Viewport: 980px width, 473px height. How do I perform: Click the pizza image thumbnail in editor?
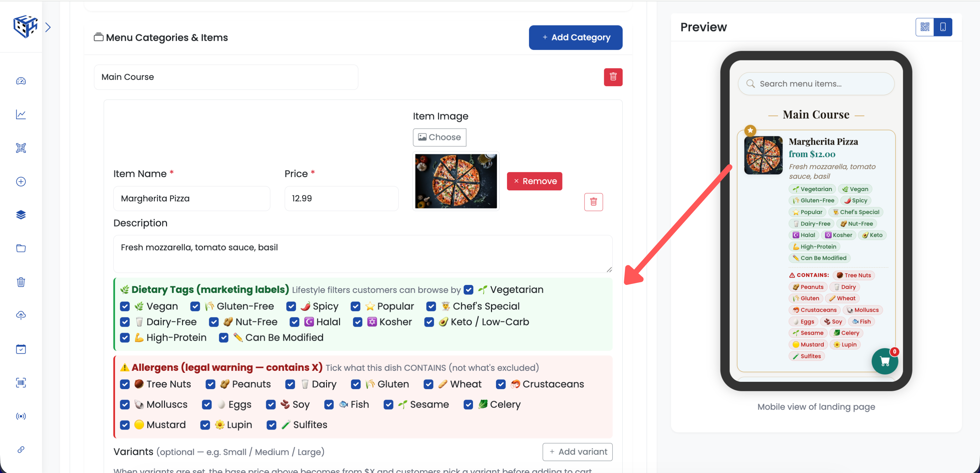click(456, 181)
